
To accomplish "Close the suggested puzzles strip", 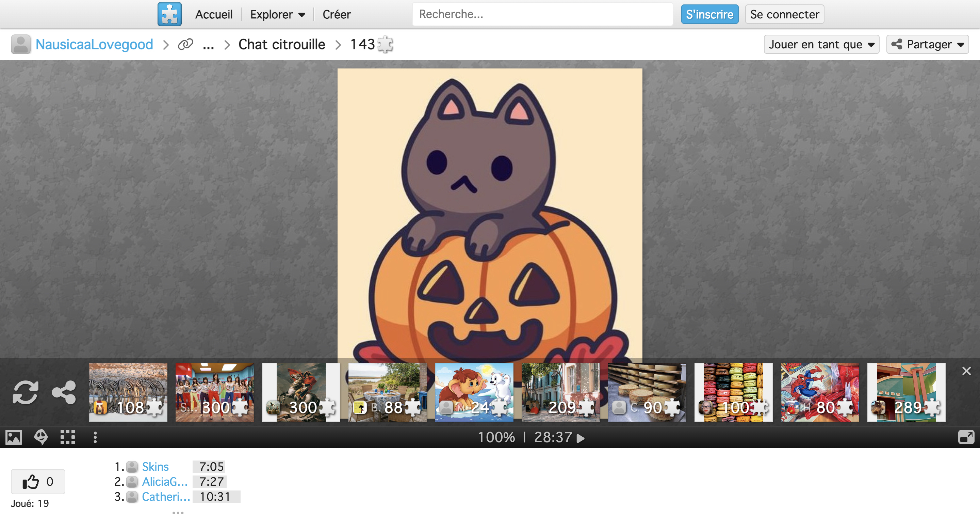I will click(966, 371).
